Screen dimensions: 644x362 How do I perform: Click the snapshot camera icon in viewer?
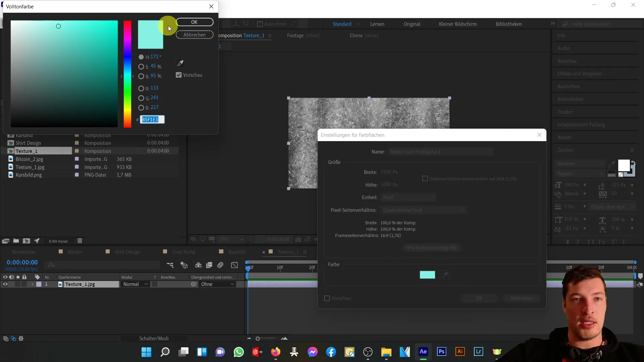tap(298, 239)
